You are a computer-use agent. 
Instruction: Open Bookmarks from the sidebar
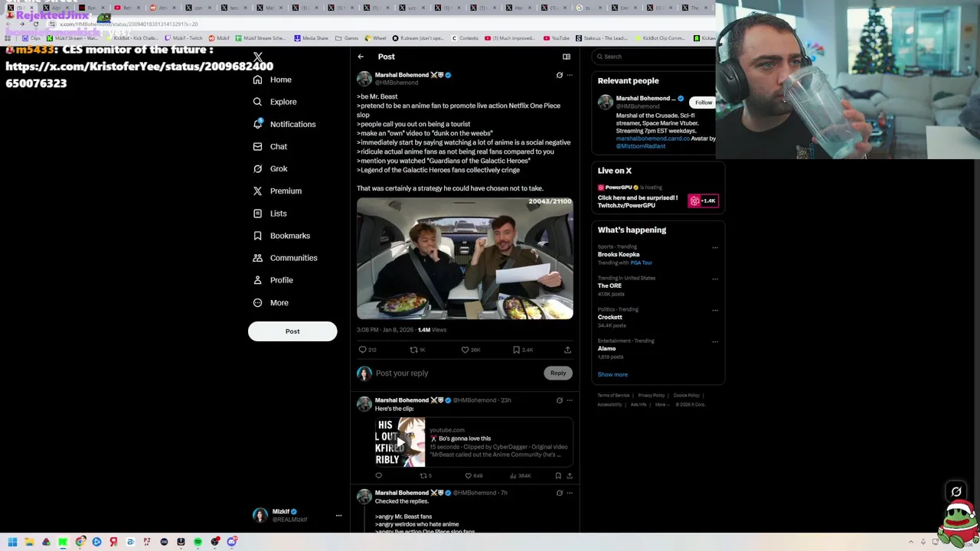tap(281, 236)
